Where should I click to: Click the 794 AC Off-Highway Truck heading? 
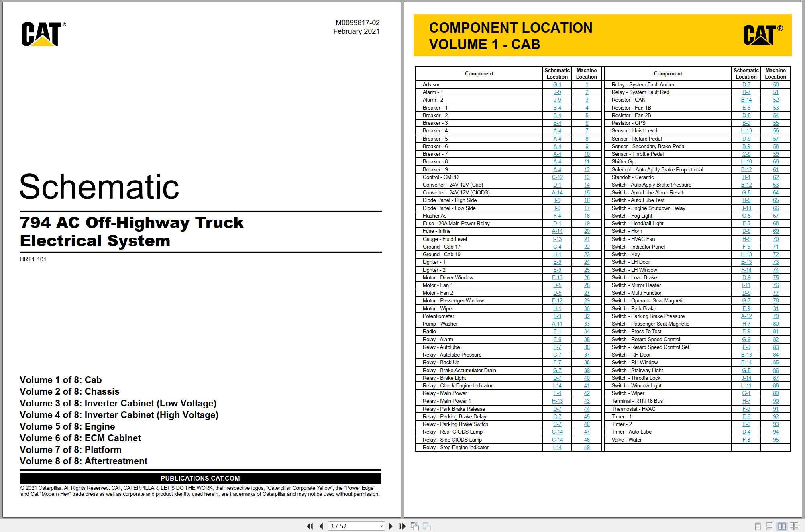pyautogui.click(x=132, y=222)
